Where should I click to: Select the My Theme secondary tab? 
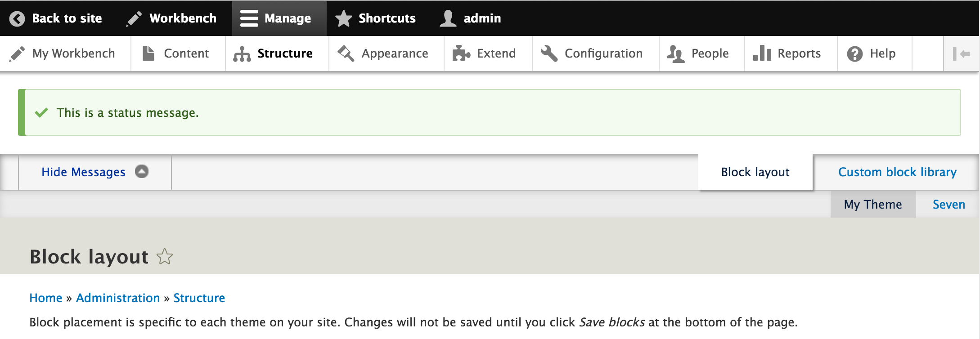tap(873, 205)
